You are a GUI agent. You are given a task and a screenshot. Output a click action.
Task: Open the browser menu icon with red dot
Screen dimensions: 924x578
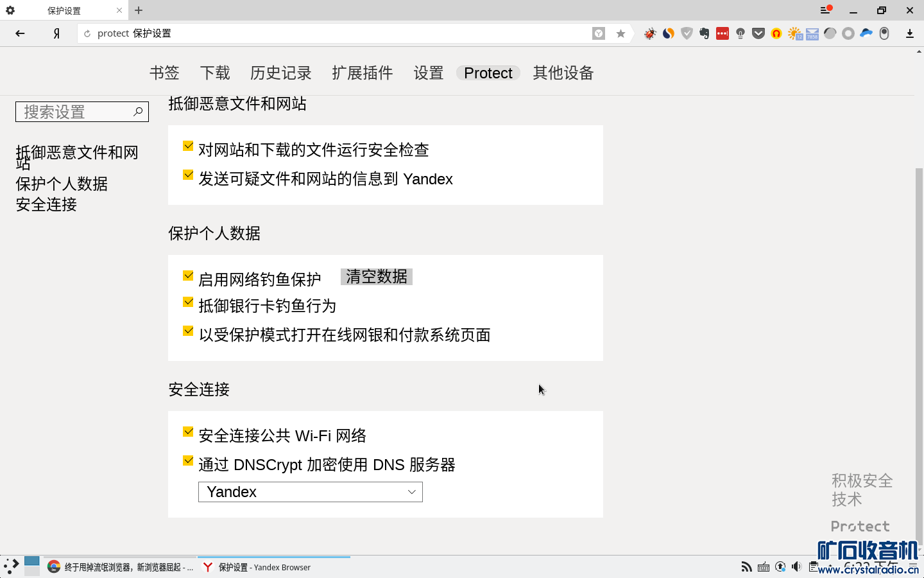(826, 10)
